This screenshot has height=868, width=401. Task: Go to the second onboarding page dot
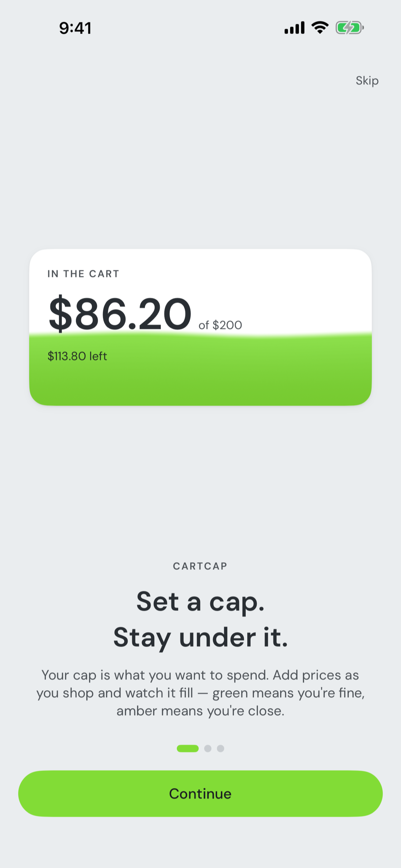click(208, 748)
